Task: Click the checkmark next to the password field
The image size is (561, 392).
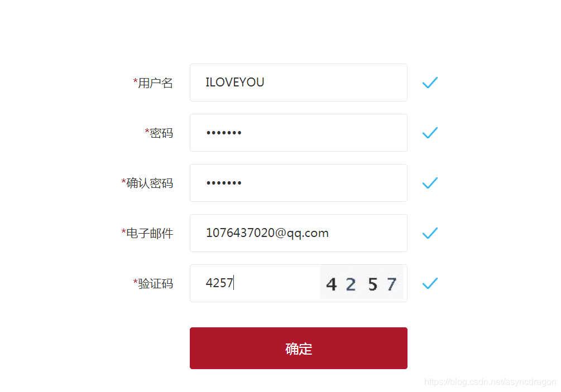Action: [430, 133]
